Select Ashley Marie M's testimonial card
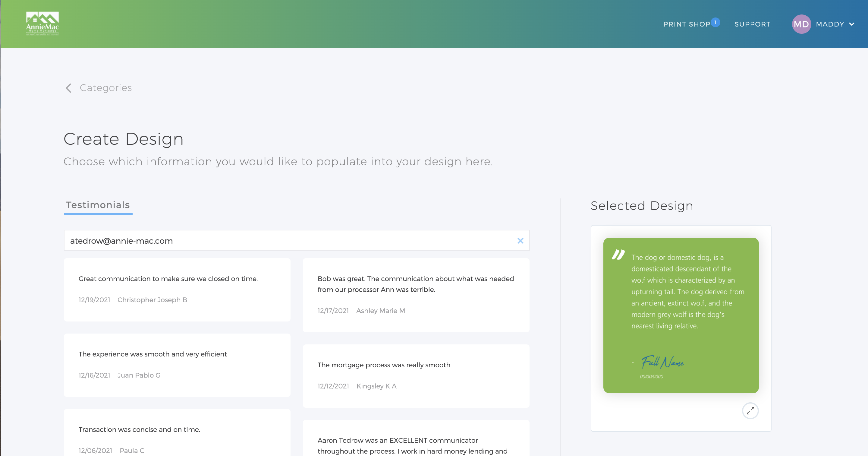 [416, 295]
